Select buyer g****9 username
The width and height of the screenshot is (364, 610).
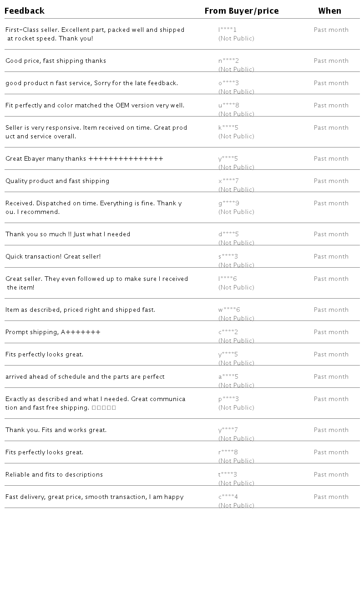(x=229, y=203)
